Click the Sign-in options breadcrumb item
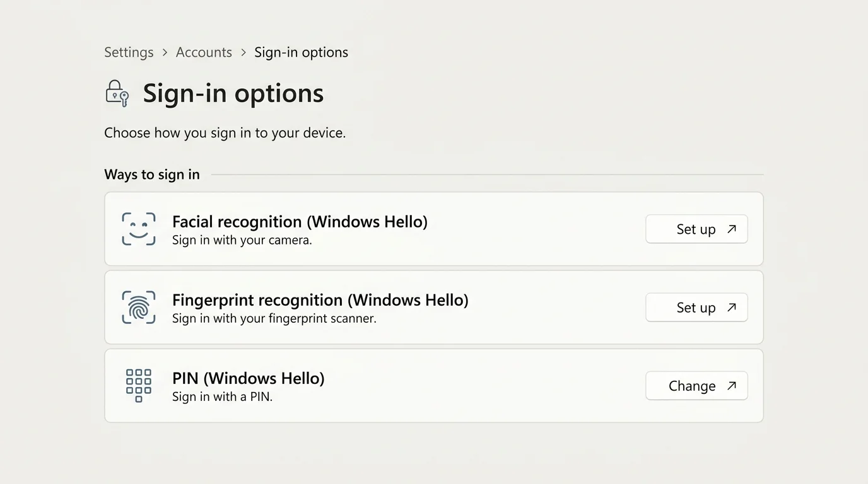The width and height of the screenshot is (868, 484). click(301, 52)
